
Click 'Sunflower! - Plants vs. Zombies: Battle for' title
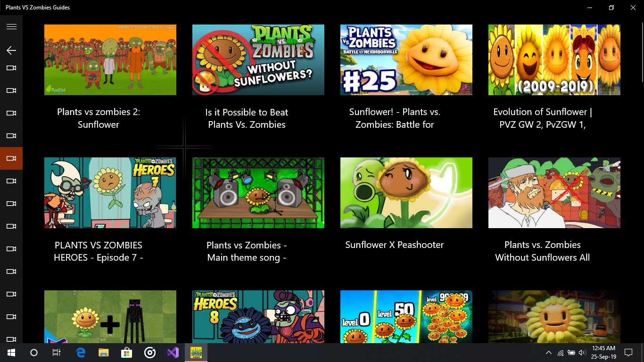395,118
